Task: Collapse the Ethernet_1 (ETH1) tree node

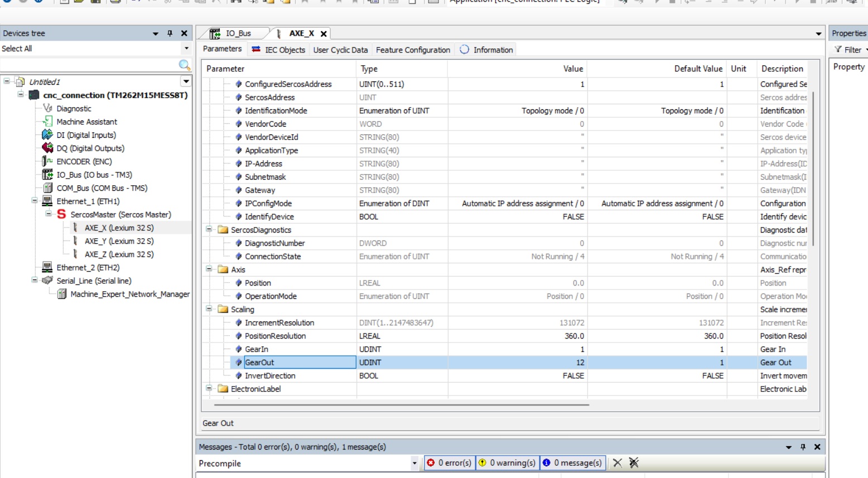Action: point(35,201)
